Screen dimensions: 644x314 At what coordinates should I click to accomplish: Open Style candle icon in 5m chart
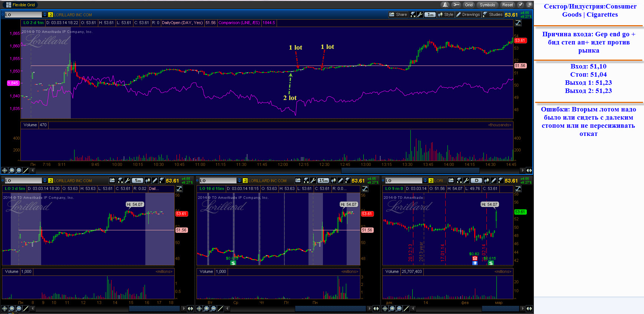click(x=148, y=180)
